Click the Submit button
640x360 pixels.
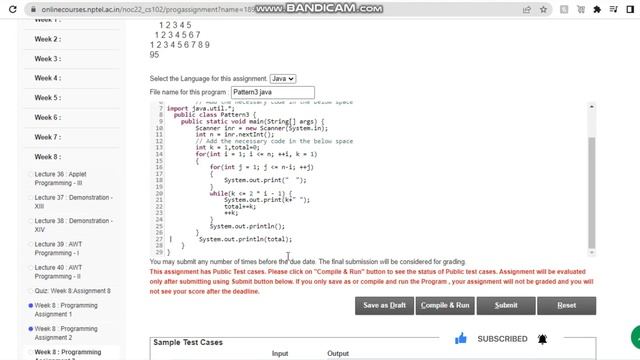click(506, 305)
